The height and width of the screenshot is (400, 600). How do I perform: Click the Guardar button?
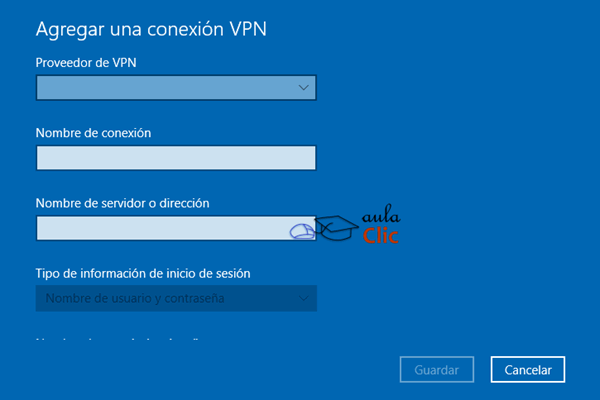(x=437, y=370)
